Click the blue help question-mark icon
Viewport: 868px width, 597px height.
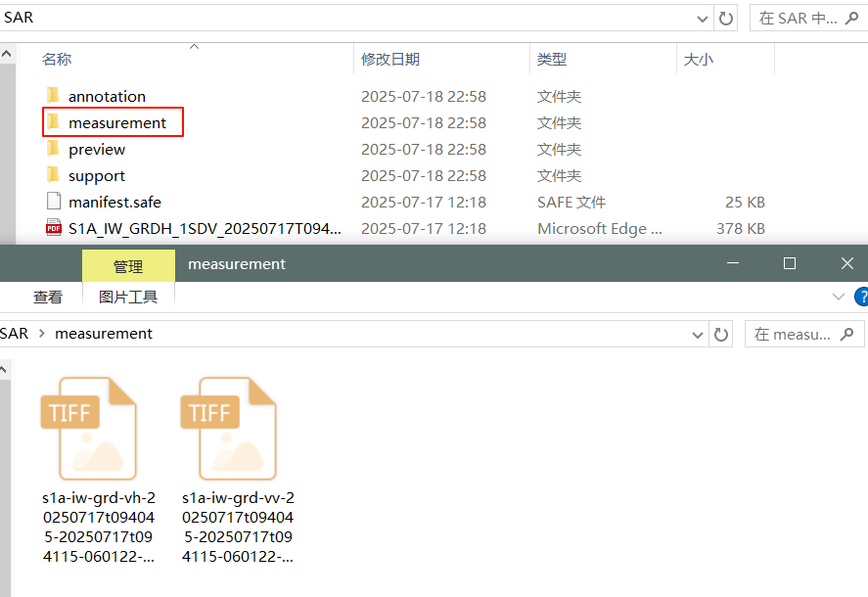coord(861,297)
